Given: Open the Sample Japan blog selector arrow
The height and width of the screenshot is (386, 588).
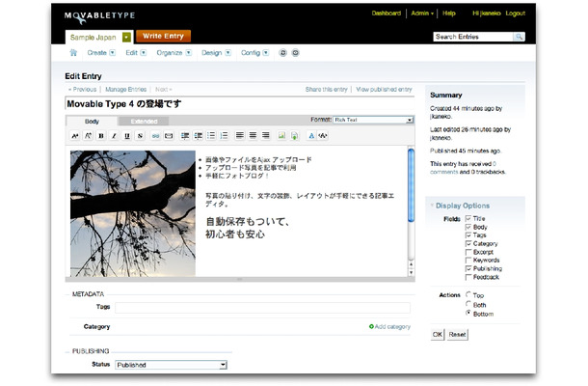Looking at the screenshot, I should [126, 38].
